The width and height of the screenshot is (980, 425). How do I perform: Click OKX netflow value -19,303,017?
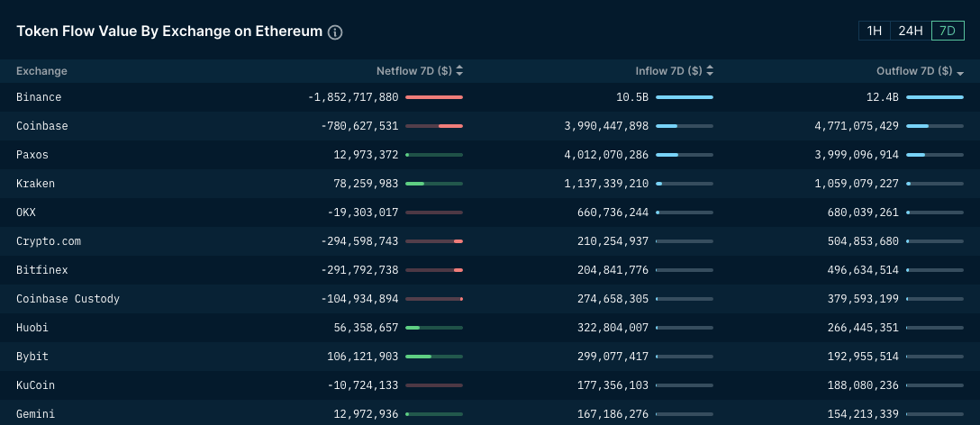pyautogui.click(x=362, y=212)
